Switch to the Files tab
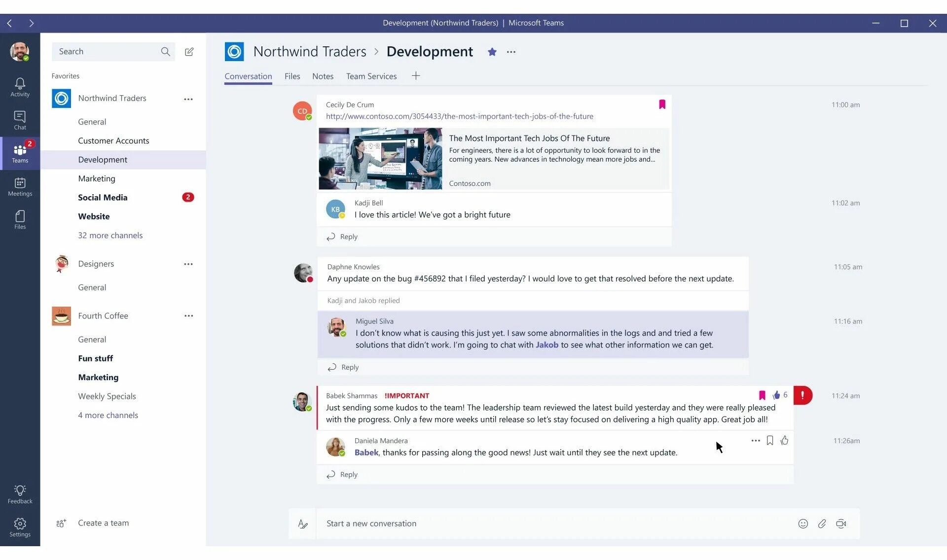The image size is (947, 560). click(292, 76)
